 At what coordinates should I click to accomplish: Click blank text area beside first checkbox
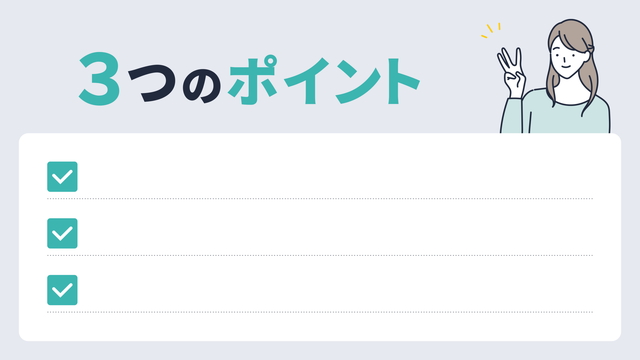coord(337,177)
